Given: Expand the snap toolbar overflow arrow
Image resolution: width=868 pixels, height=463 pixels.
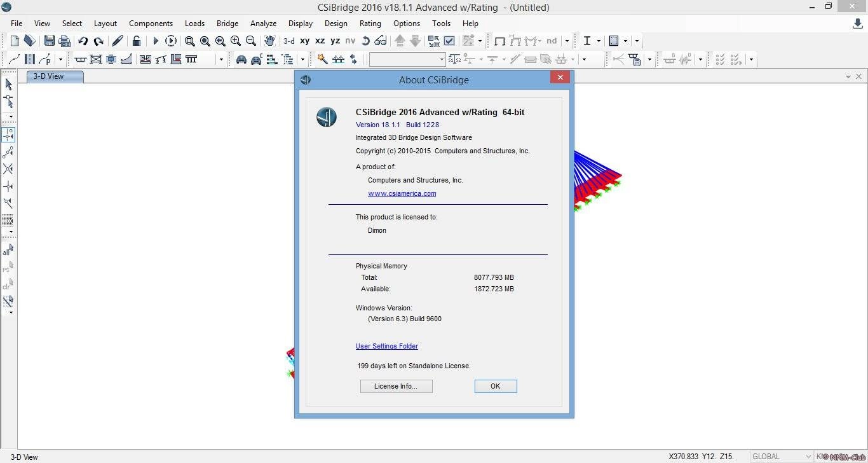Looking at the screenshot, I should 11,231.
